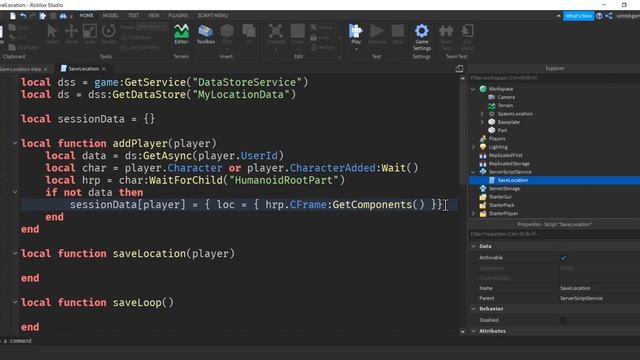Collapse the Attributes properties section

(x=473, y=331)
